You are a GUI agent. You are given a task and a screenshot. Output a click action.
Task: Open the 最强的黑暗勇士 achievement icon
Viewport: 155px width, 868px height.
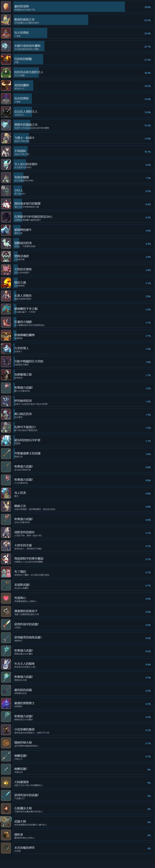6,703
